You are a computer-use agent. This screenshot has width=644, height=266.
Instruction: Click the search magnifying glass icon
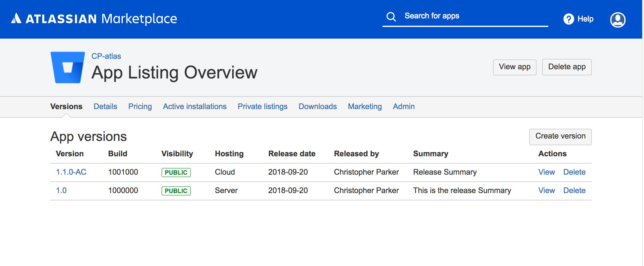391,17
